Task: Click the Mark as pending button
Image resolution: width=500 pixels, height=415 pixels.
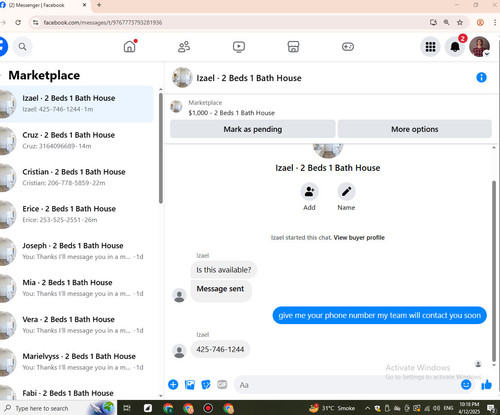Action: tap(253, 129)
